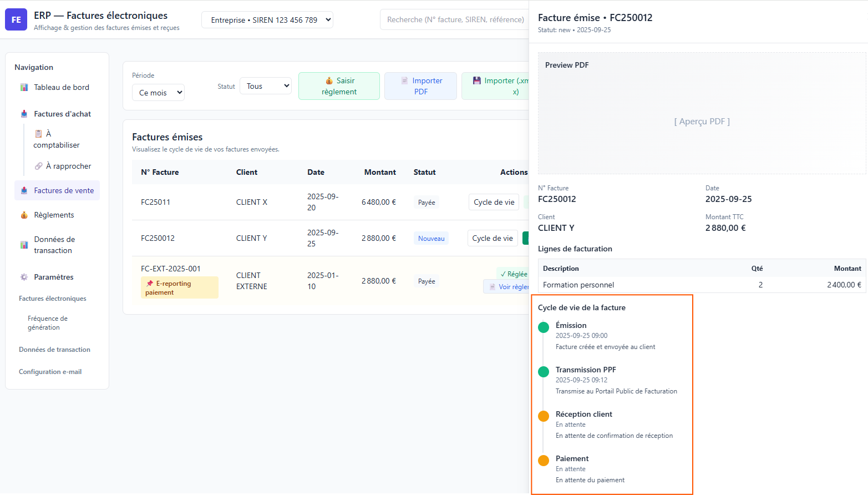Click the CLIENT EXTERNE cell

[252, 281]
